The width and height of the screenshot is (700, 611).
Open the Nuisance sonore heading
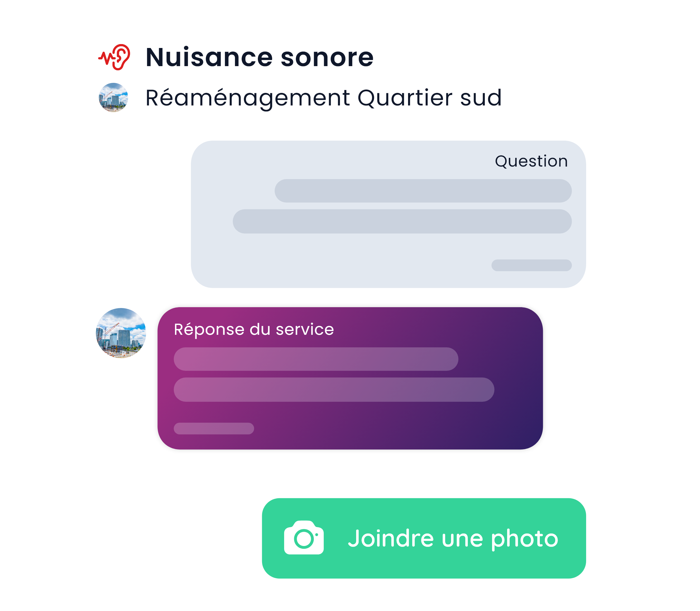tap(259, 57)
